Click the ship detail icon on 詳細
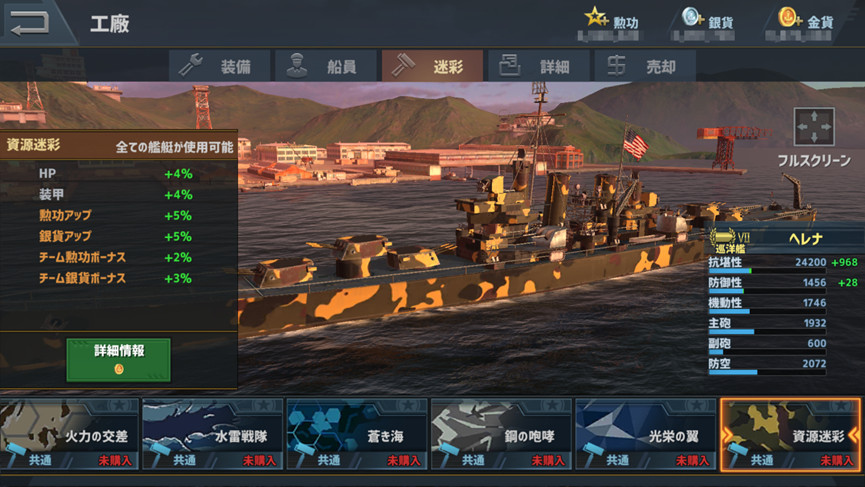The width and height of the screenshot is (865, 487). (510, 66)
